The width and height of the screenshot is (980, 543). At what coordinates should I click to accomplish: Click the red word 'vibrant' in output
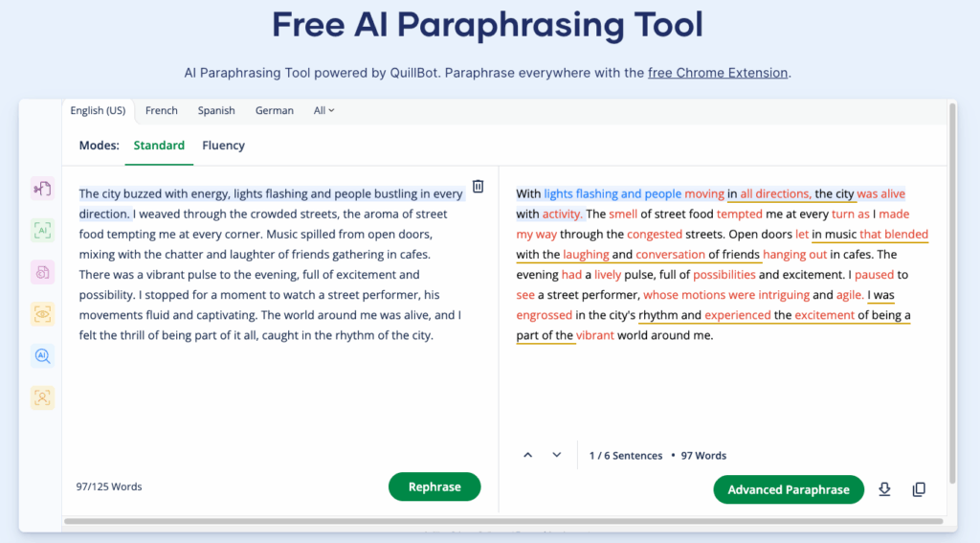[595, 335]
